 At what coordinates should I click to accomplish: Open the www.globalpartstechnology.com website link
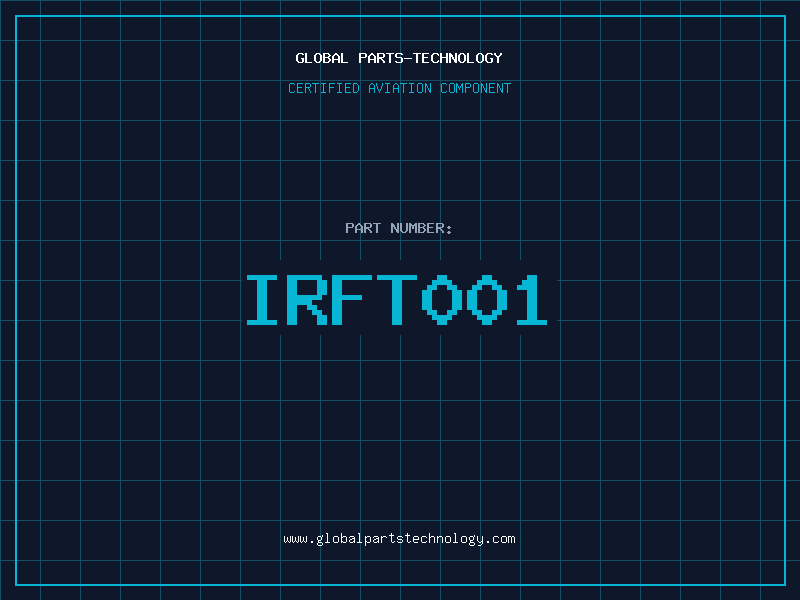coord(399,539)
